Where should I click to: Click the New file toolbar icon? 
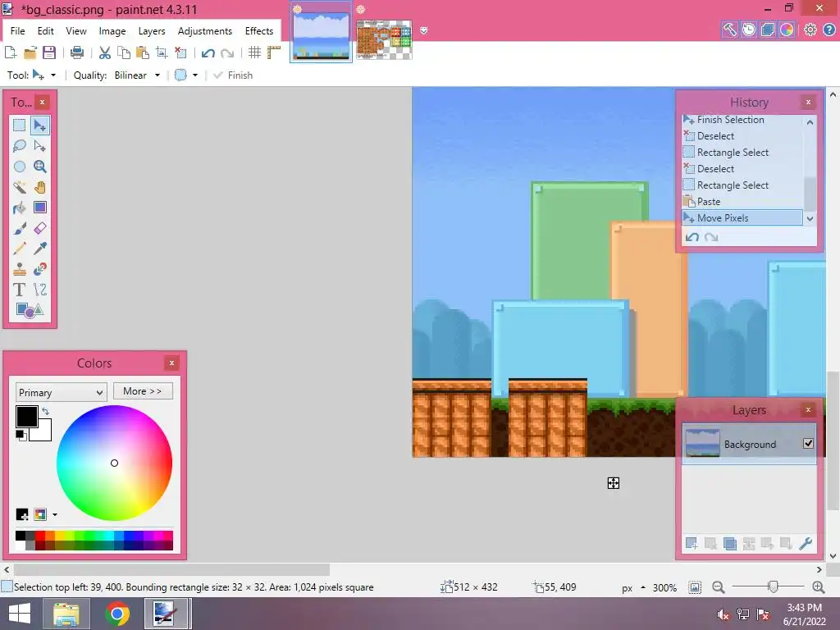point(10,52)
